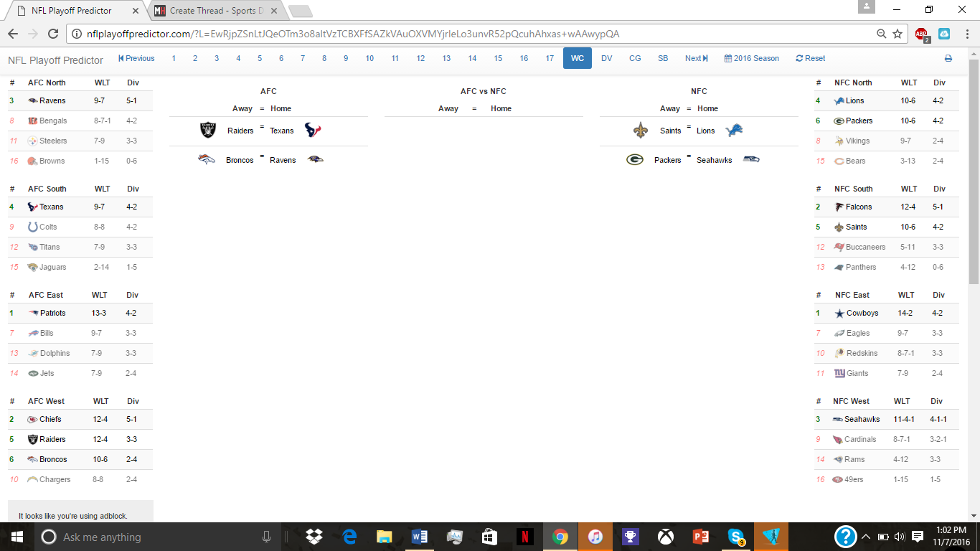Click the Reset link
The width and height of the screenshot is (980, 551).
811,58
